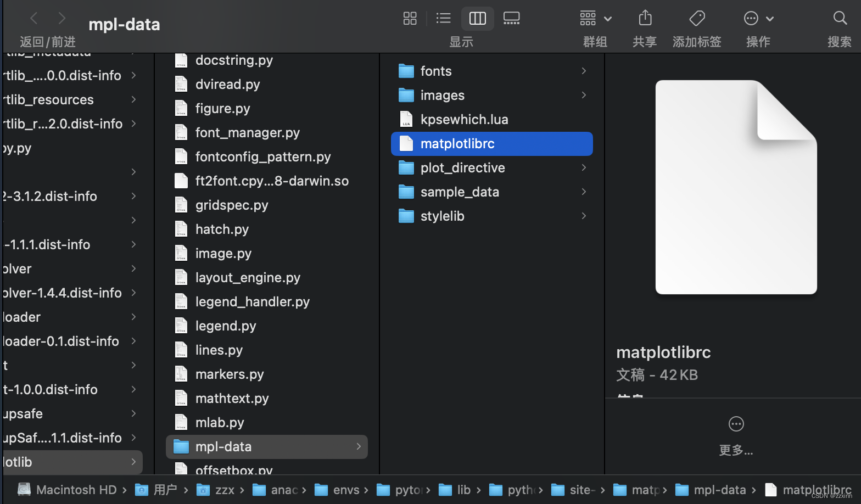Select the highlighted otlib folder in left column
This screenshot has height=504, width=861.
72,462
